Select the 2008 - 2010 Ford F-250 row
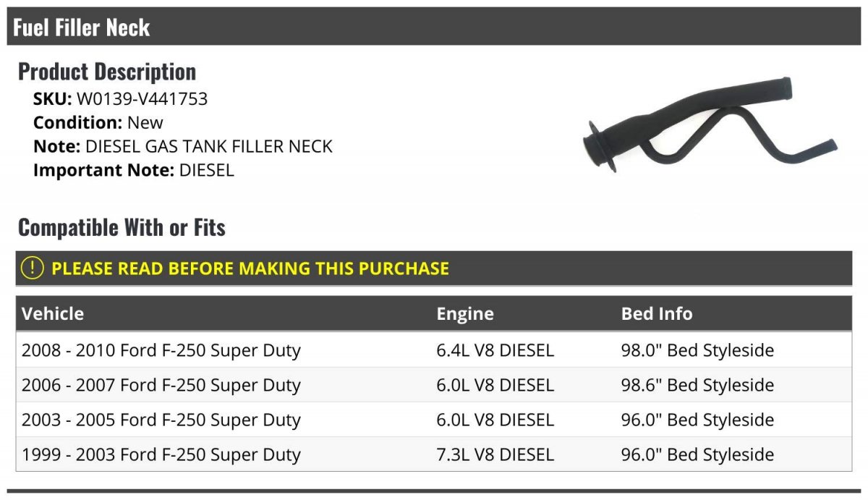 point(434,350)
